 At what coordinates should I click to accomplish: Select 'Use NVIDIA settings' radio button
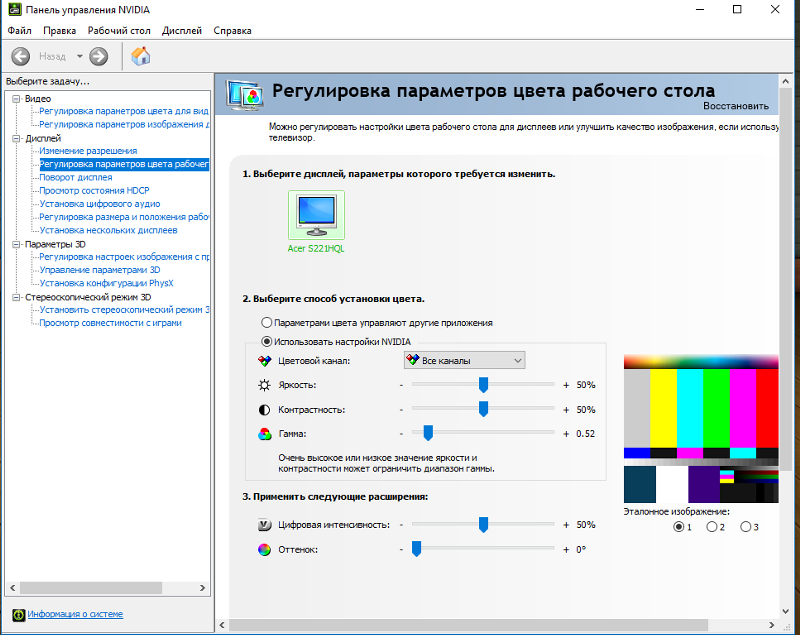pos(266,342)
